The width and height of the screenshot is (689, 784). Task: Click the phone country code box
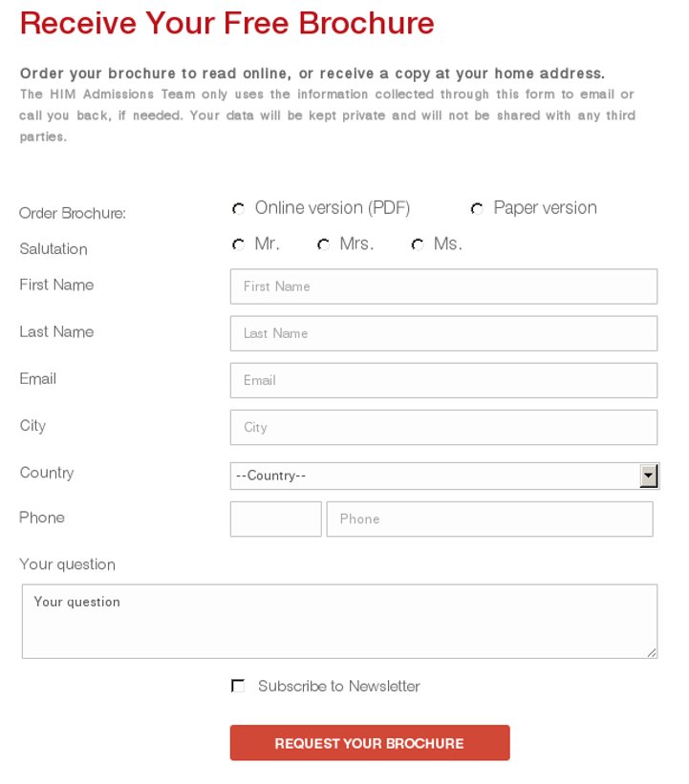click(276, 519)
